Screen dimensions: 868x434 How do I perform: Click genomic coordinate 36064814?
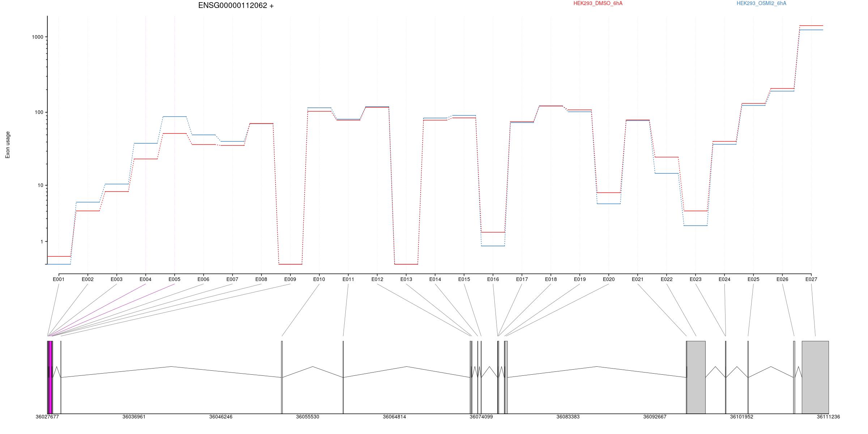coord(395,417)
